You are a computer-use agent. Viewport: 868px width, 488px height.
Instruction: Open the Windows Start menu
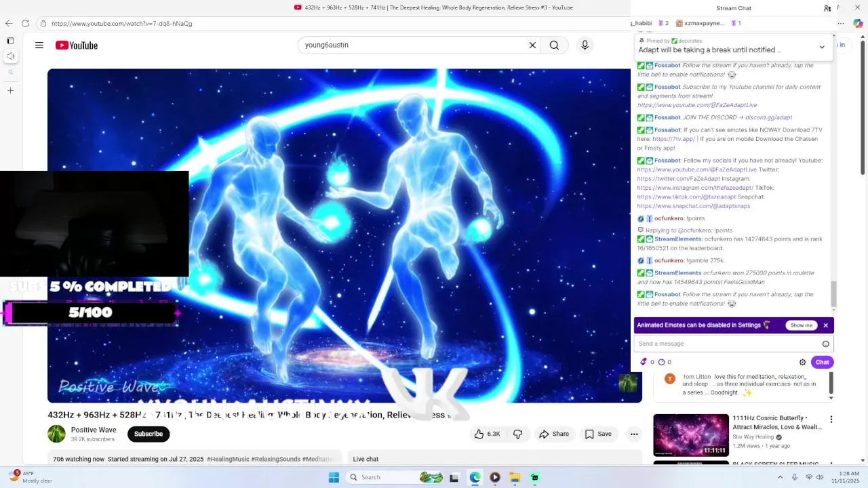(334, 477)
